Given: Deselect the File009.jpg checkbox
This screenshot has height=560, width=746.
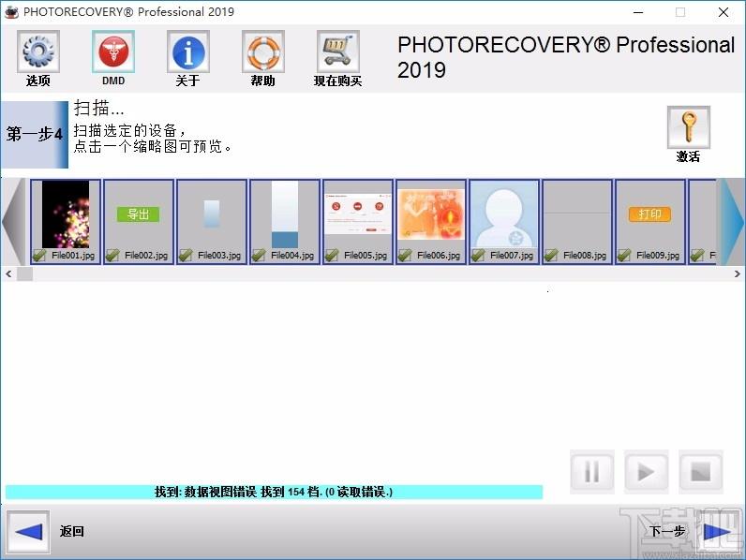Looking at the screenshot, I should 624,255.
